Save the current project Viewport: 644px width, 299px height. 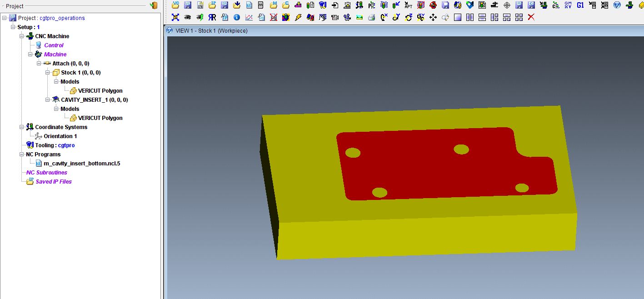pos(188,5)
